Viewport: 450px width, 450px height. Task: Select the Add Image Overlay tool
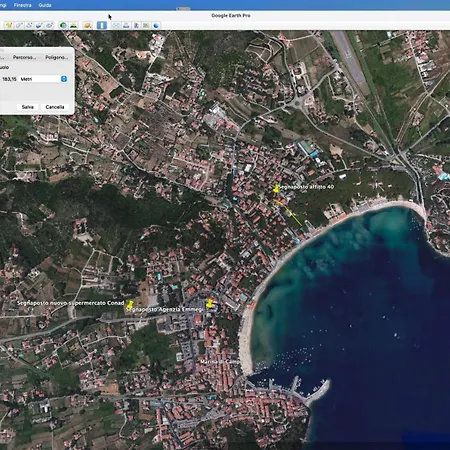(39, 25)
